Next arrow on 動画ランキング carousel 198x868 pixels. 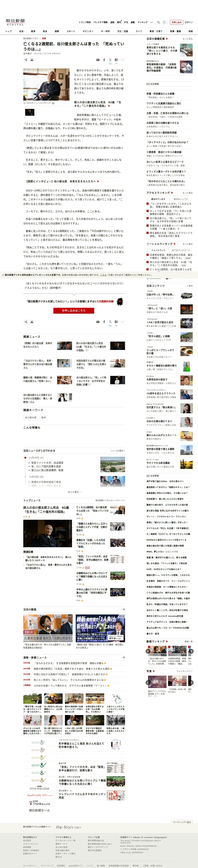(x=191, y=651)
